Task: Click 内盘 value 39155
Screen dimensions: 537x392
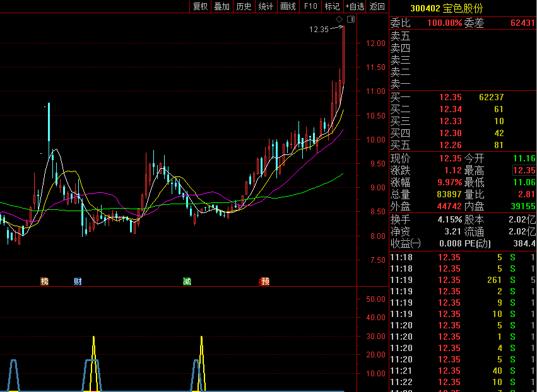Action: [523, 206]
